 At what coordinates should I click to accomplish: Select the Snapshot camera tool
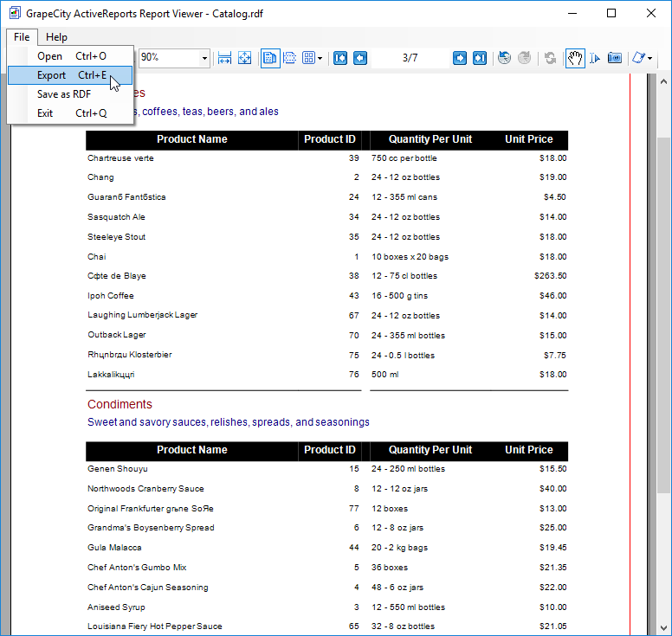[x=615, y=58]
